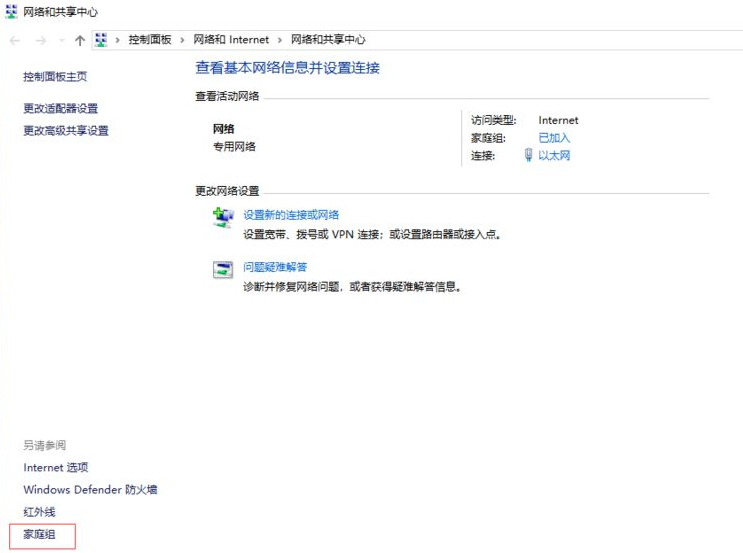Select 网络和 Internet breadcrumb item
Viewport: 743px width, 553px height.
pos(231,40)
